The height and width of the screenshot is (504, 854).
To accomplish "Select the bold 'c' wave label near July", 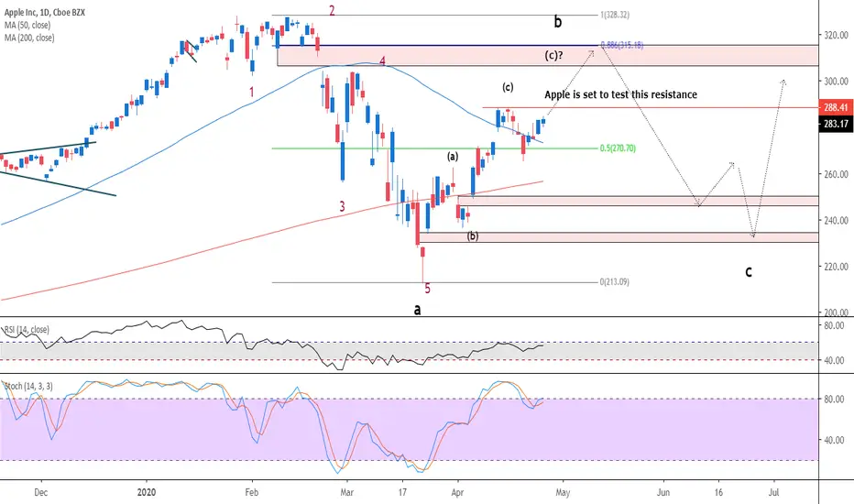I will (x=749, y=271).
